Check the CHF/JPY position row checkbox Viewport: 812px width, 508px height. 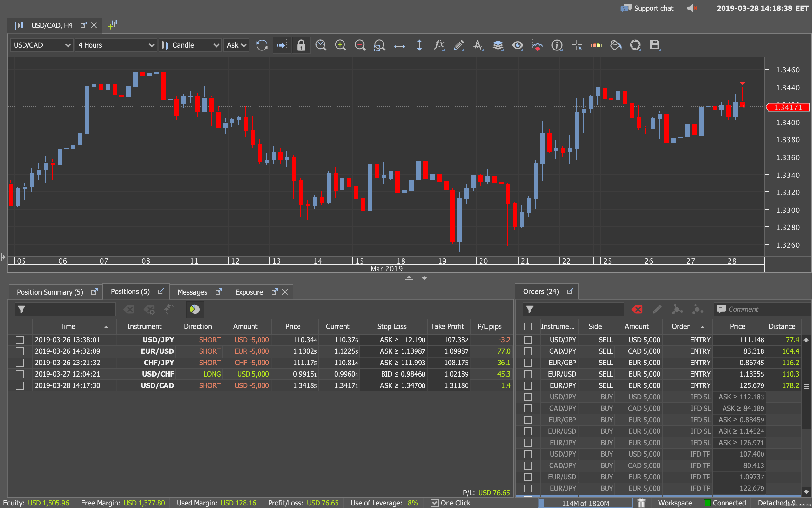click(x=20, y=363)
